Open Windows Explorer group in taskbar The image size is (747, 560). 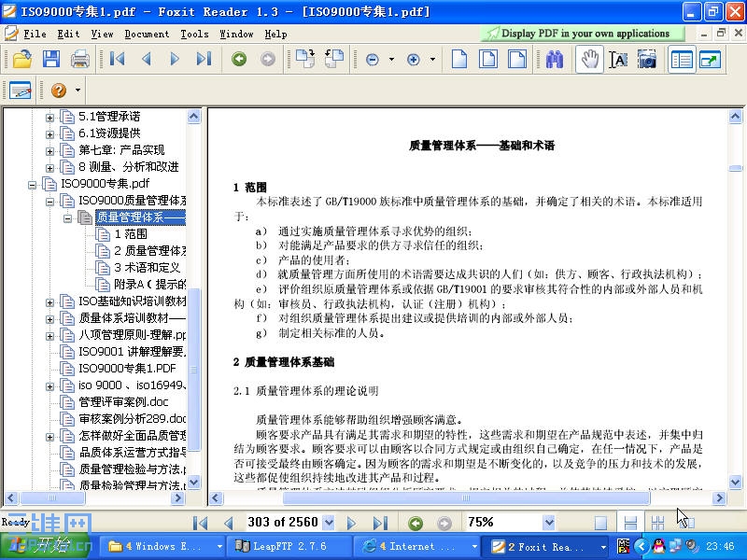[162, 546]
